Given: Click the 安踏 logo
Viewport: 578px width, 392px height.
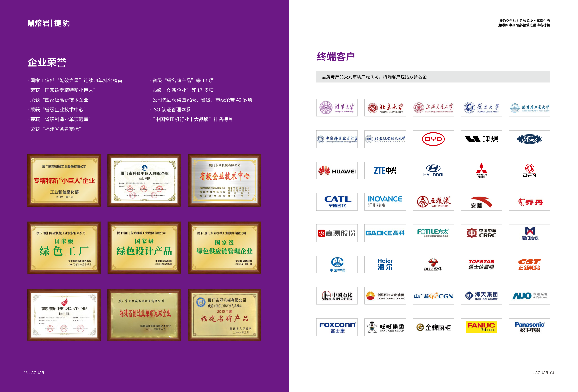Looking at the screenshot, I should click(481, 202).
